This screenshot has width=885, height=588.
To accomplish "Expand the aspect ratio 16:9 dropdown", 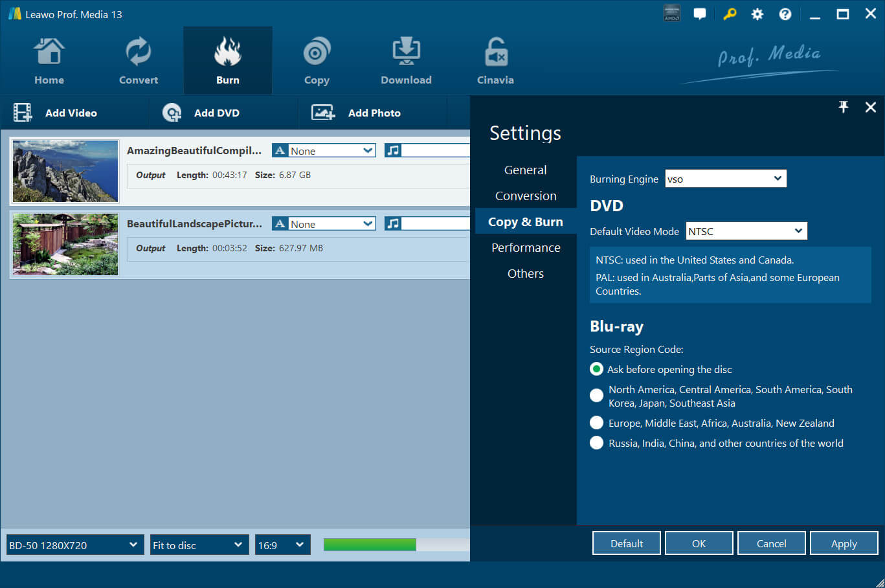I will point(282,545).
